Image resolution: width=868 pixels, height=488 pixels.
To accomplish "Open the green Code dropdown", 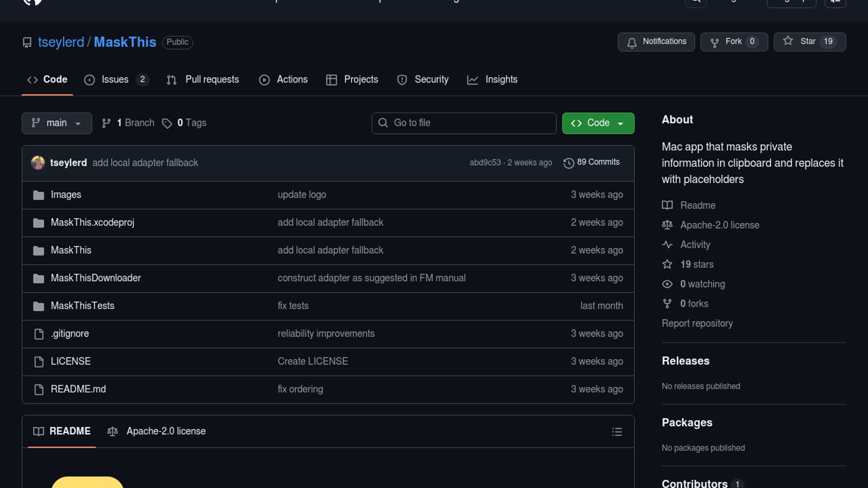I will click(598, 123).
